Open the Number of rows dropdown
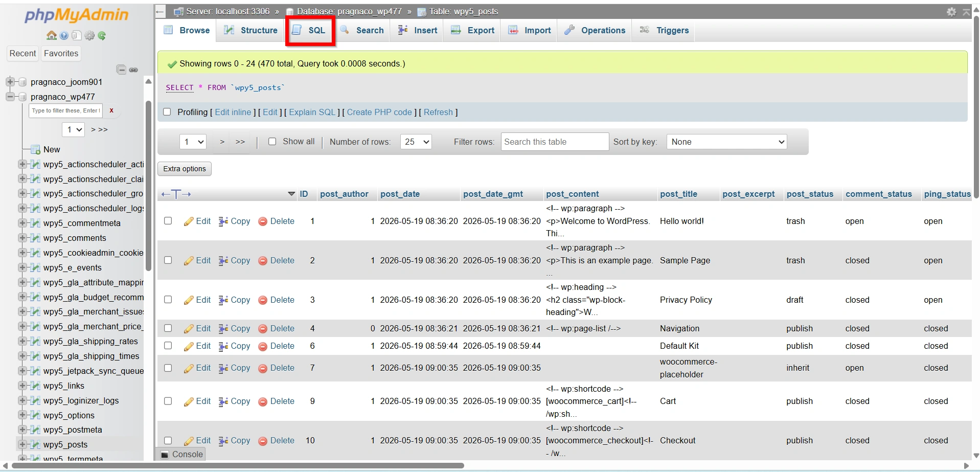 (416, 142)
